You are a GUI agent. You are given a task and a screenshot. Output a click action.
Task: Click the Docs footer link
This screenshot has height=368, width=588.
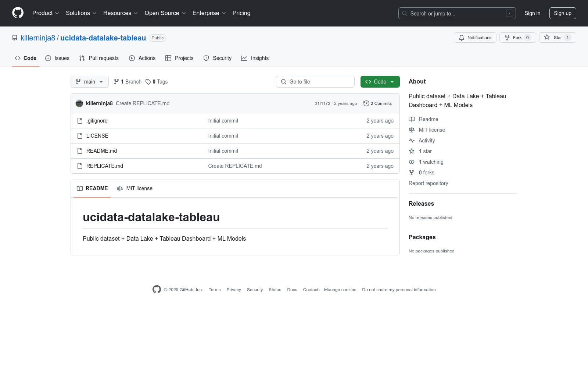click(292, 290)
